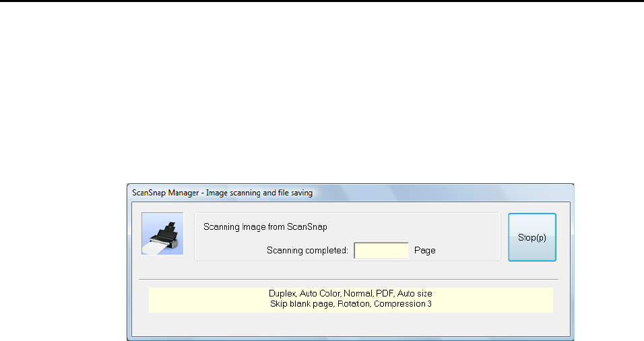Select the Scanning completed page count field
644x341 pixels.
pos(381,251)
